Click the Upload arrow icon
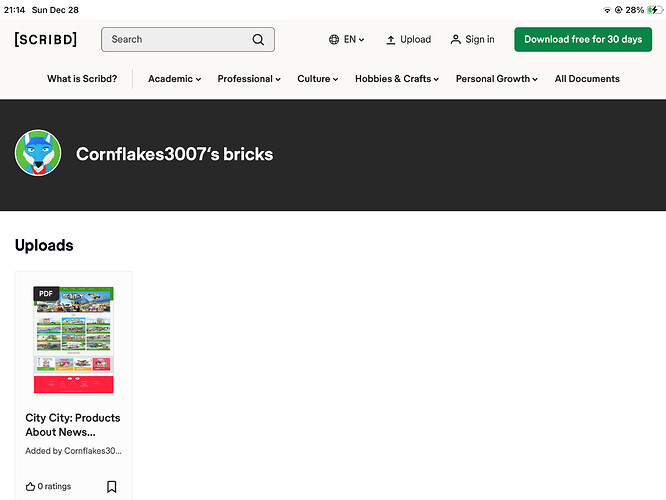The image size is (666, 500). pos(391,40)
